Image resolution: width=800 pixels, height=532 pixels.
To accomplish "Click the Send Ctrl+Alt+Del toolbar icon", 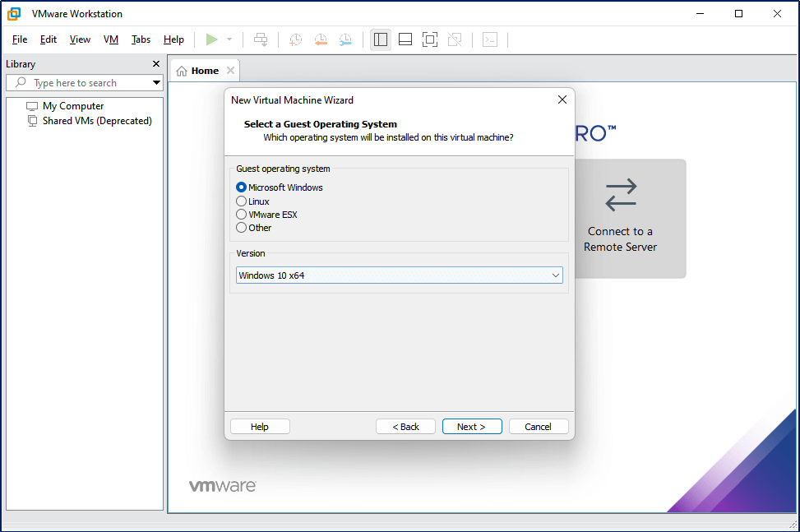I will 261,39.
